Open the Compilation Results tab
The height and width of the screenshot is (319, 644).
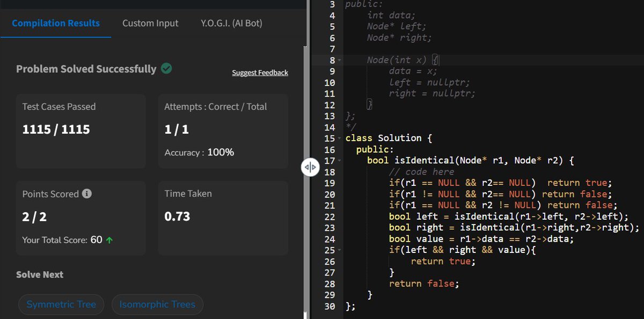click(56, 23)
